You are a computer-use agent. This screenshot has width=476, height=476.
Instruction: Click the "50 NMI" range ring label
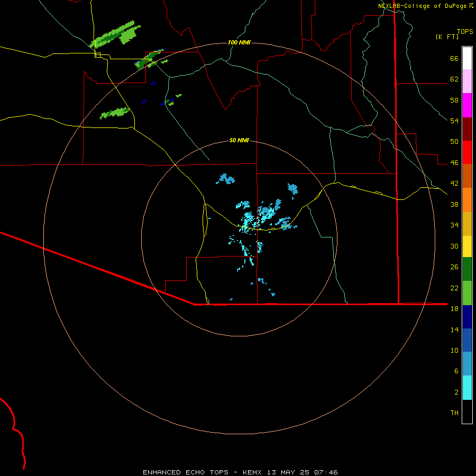[x=239, y=140]
